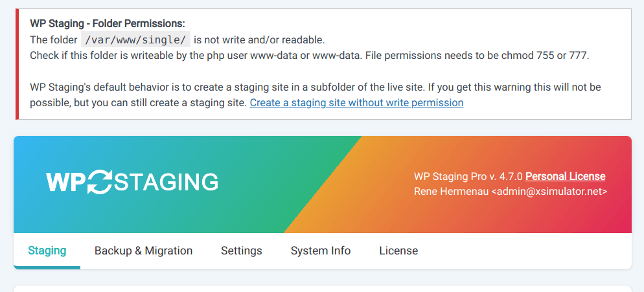Switch to the Backup & Migration tab

tap(143, 251)
